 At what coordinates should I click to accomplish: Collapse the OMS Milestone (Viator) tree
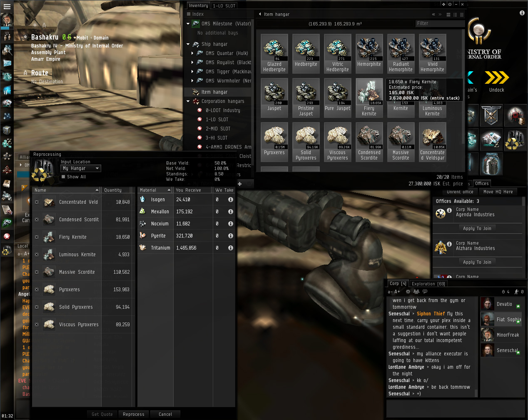pos(188,24)
